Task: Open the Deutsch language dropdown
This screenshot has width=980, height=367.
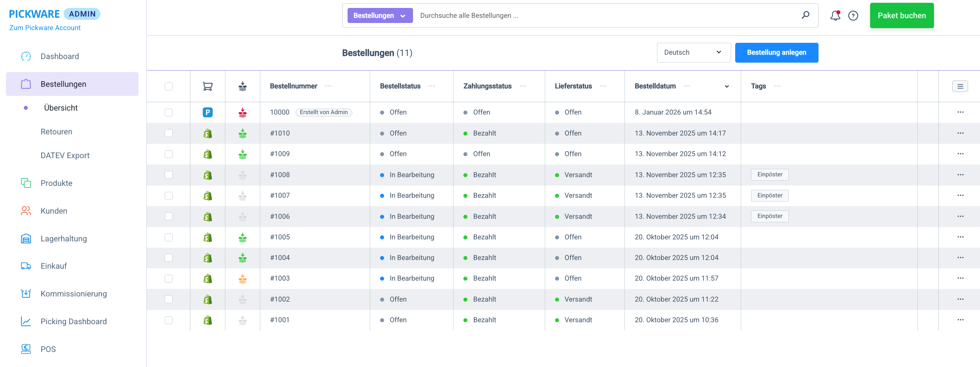Action: pos(694,53)
